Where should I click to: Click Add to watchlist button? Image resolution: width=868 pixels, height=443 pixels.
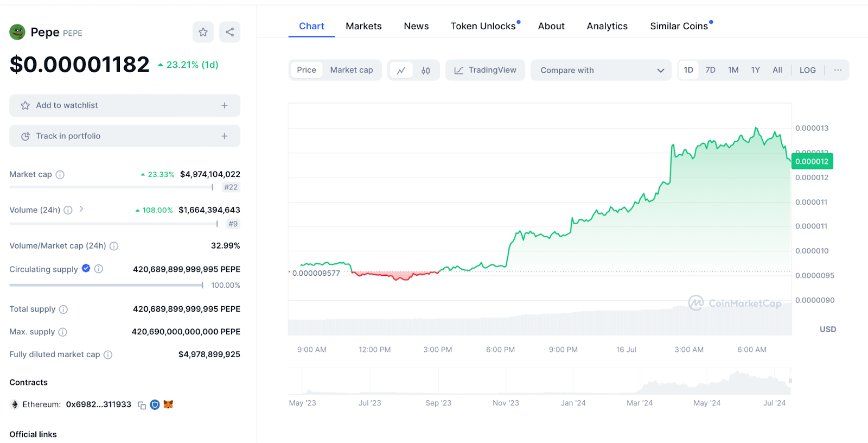[125, 105]
